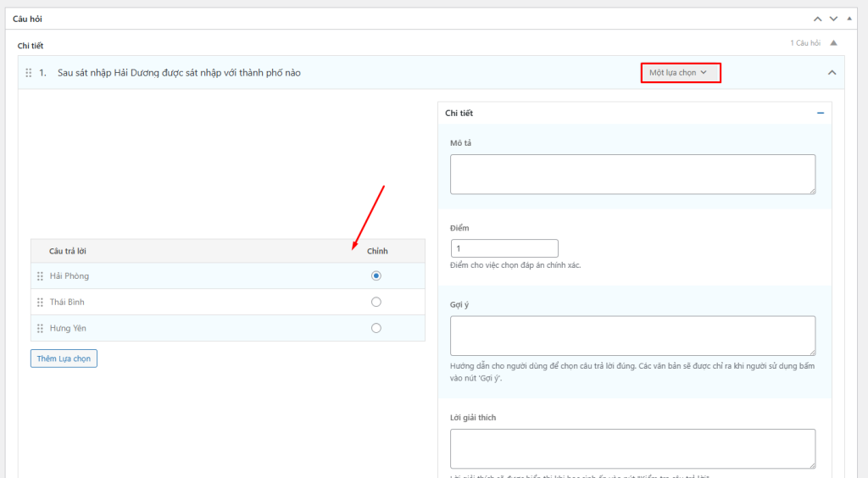
Task: Click the Thêm Lựa chọn button
Action: (x=64, y=358)
